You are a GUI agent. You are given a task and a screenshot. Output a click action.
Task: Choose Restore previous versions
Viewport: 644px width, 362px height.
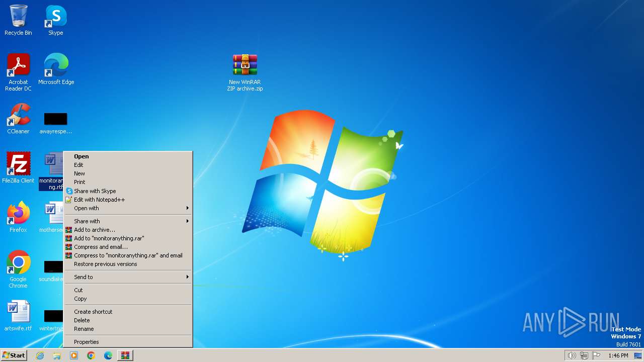tap(128, 264)
